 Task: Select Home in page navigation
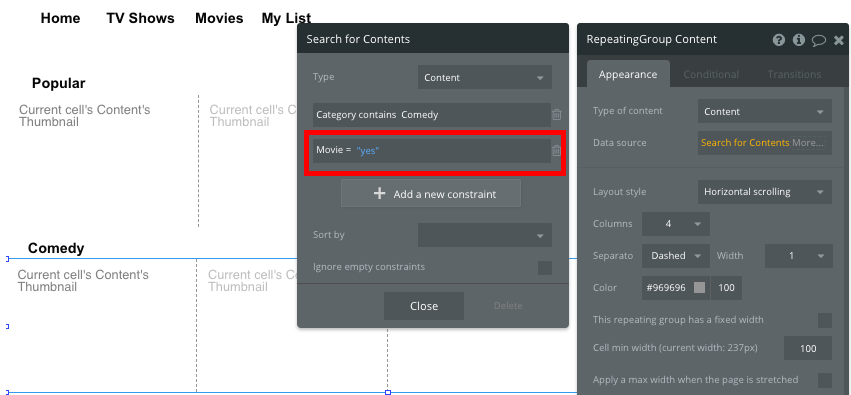(60, 18)
